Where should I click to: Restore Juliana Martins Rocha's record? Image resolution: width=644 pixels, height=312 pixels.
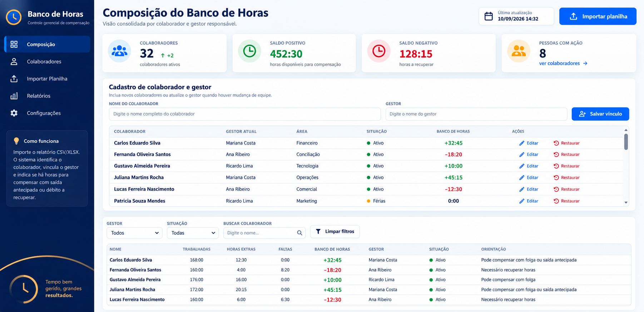coord(566,177)
